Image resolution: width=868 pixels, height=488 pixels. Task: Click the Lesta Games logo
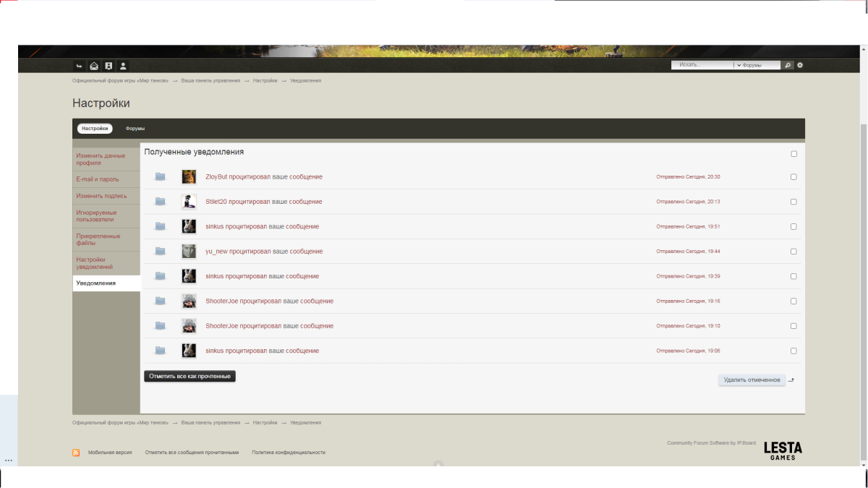click(x=783, y=450)
